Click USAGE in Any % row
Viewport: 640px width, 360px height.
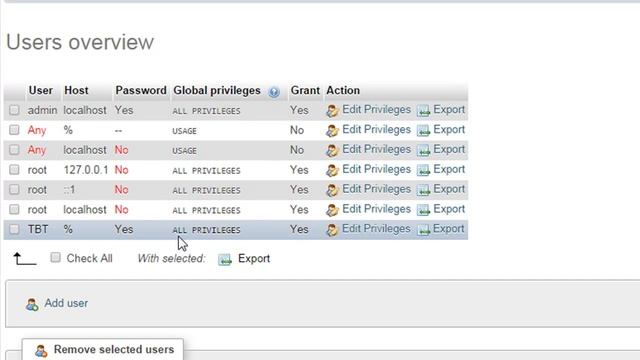click(x=184, y=131)
